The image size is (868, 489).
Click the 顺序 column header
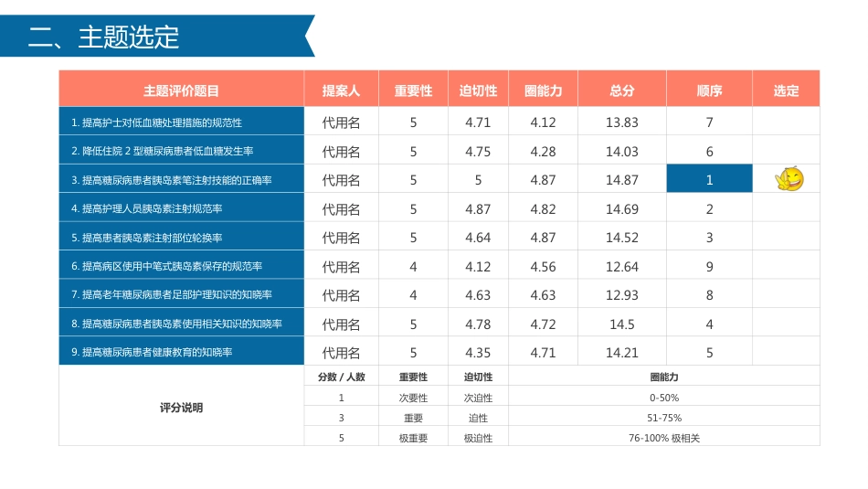click(x=709, y=90)
